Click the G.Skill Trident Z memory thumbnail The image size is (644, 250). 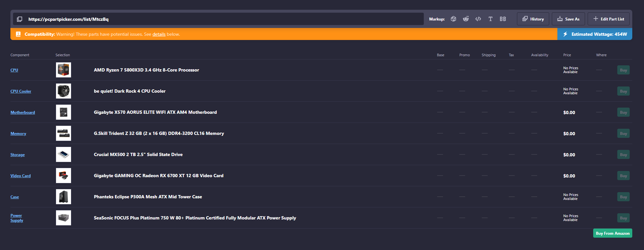click(64, 133)
